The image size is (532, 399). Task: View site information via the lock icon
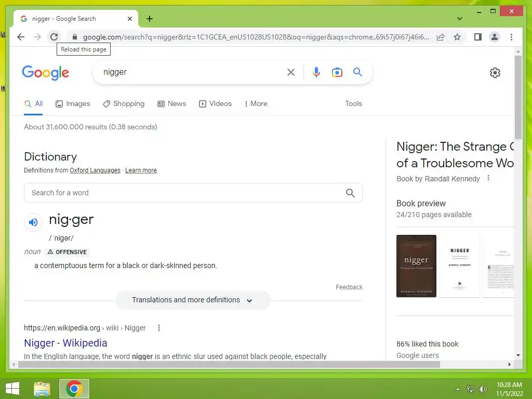click(75, 37)
